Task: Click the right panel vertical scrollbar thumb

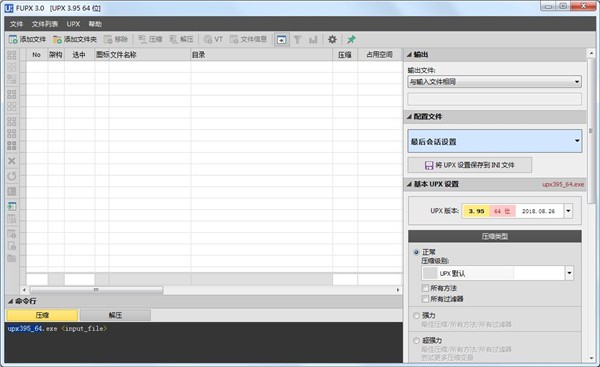Action: [591, 131]
